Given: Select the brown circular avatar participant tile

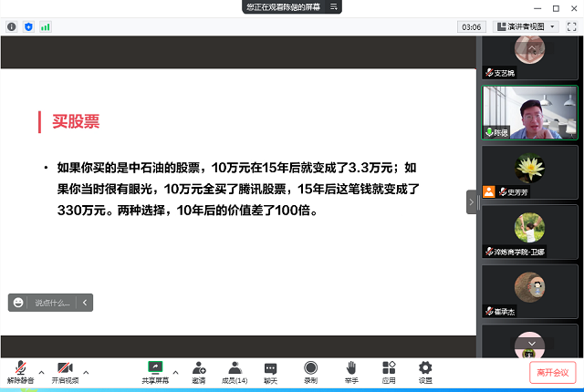Looking at the screenshot, I should tap(529, 292).
